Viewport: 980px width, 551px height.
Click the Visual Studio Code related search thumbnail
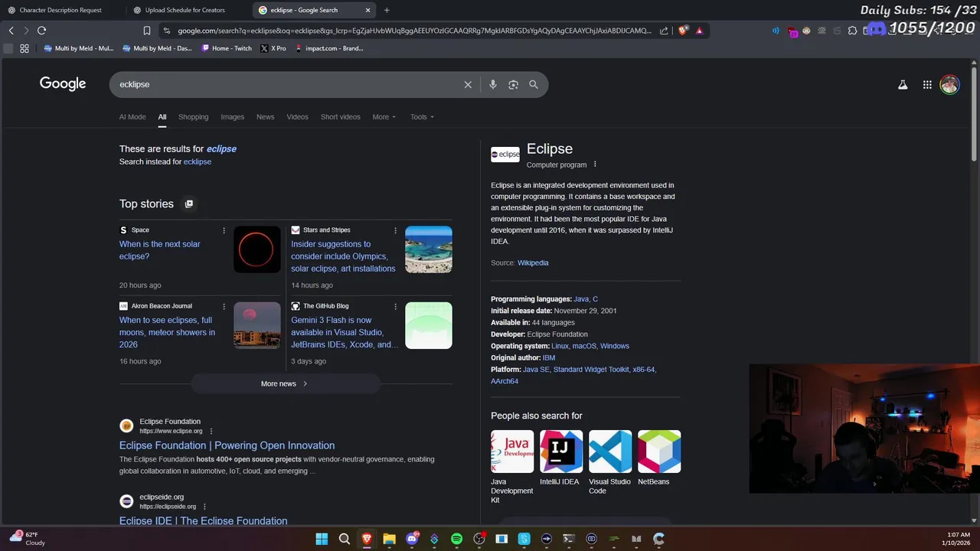[610, 452]
